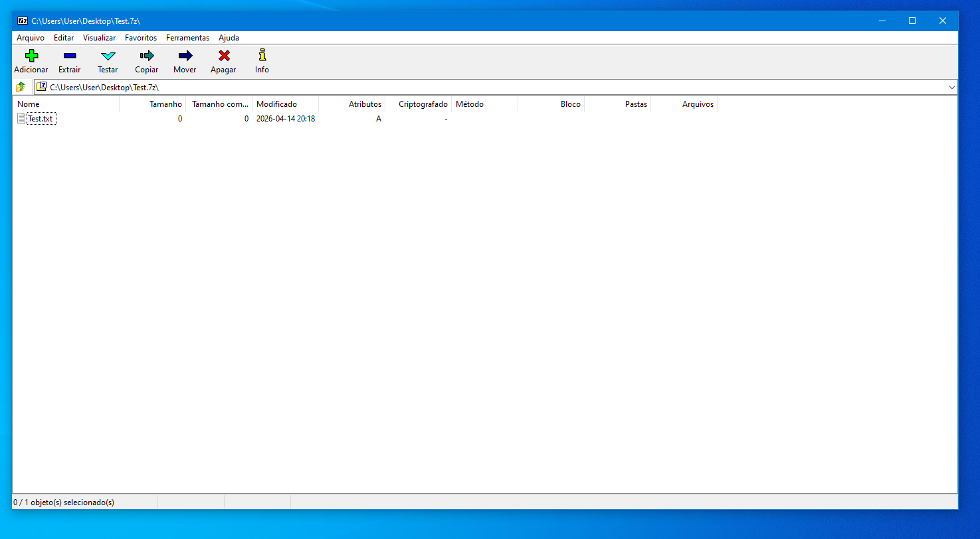Go up one folder level

tap(21, 87)
